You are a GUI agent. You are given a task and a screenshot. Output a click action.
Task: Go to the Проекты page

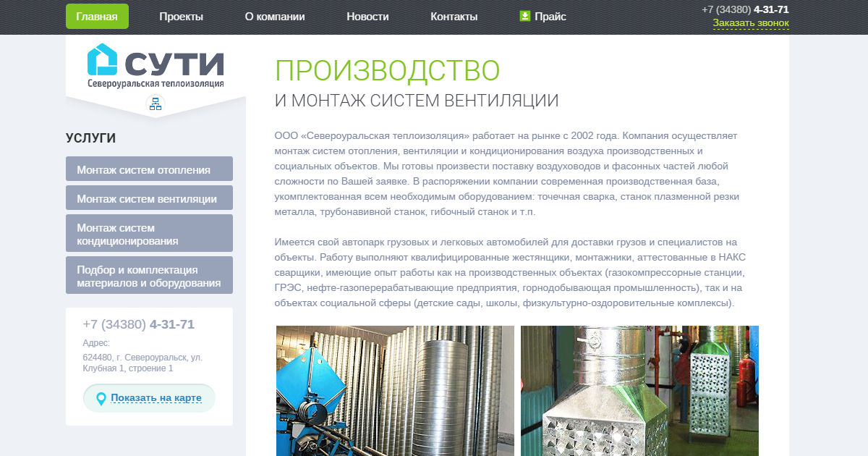coord(182,16)
